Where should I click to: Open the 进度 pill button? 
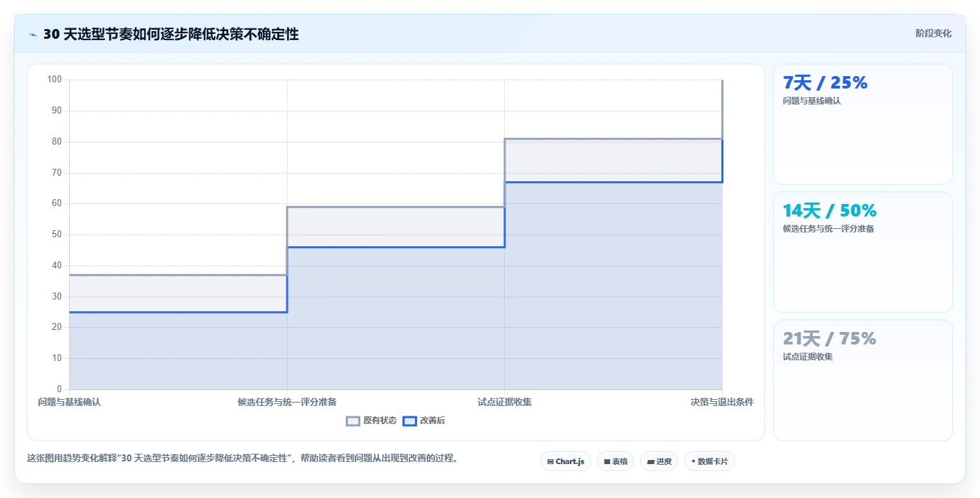(658, 461)
